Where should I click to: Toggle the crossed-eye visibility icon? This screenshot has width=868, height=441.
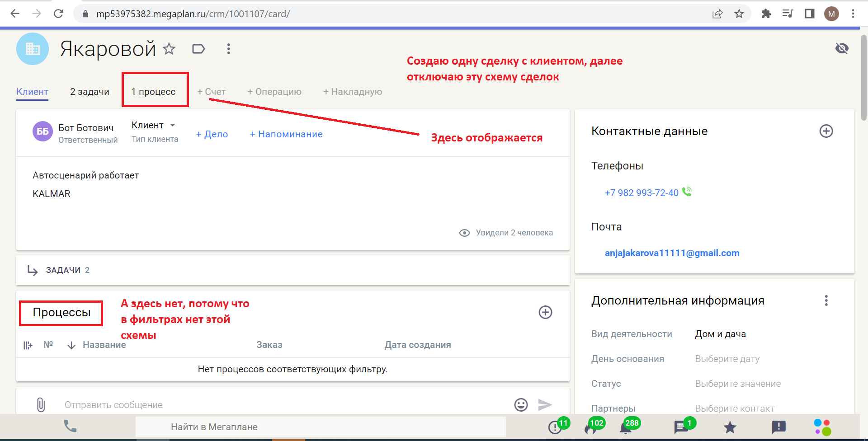[x=842, y=48]
